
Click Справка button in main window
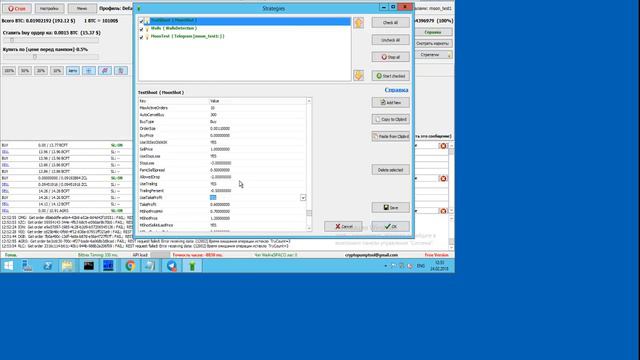point(433,32)
